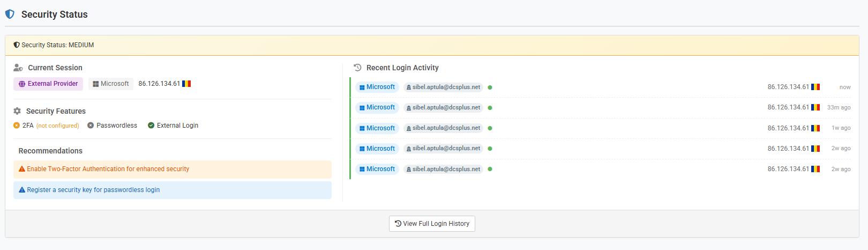Screen dimensions: 868x250
Task: Click the Current Session heading
Action: point(55,68)
